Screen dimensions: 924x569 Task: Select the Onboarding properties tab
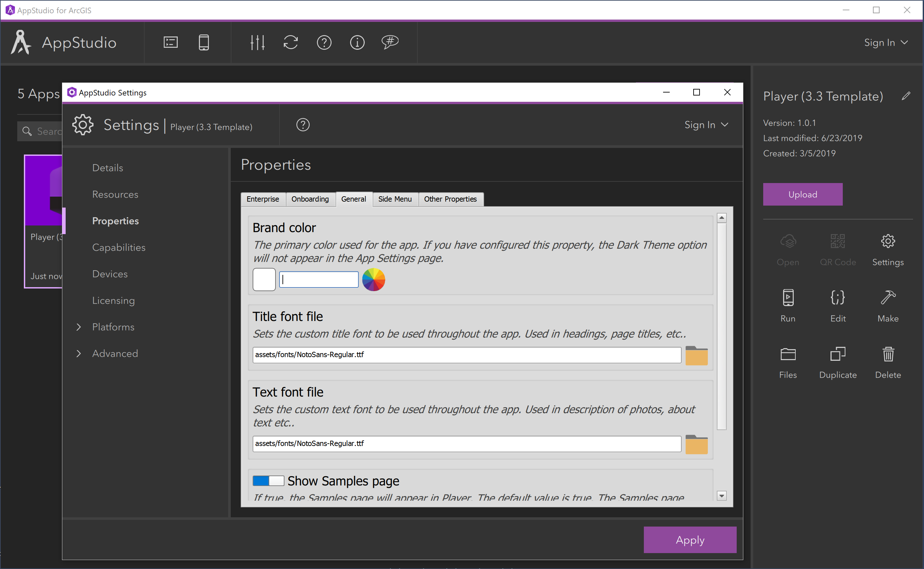(310, 199)
